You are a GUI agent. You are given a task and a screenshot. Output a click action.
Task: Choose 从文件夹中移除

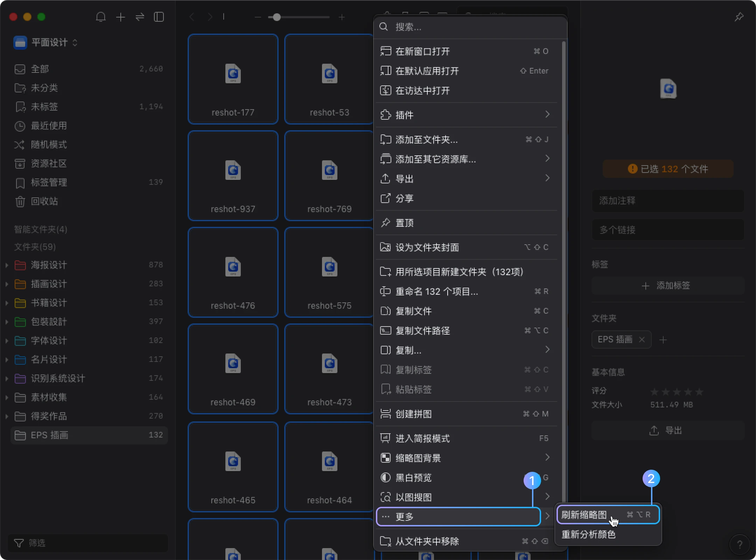click(x=467, y=541)
